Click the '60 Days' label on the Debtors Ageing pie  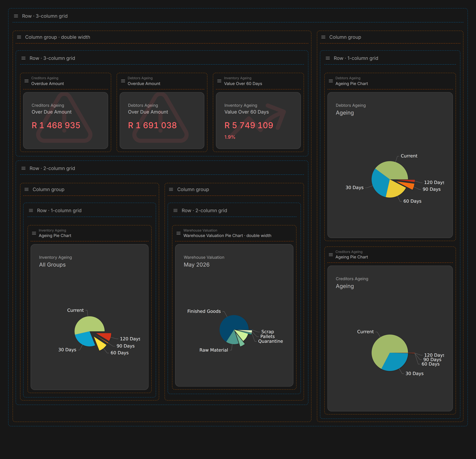click(x=412, y=201)
